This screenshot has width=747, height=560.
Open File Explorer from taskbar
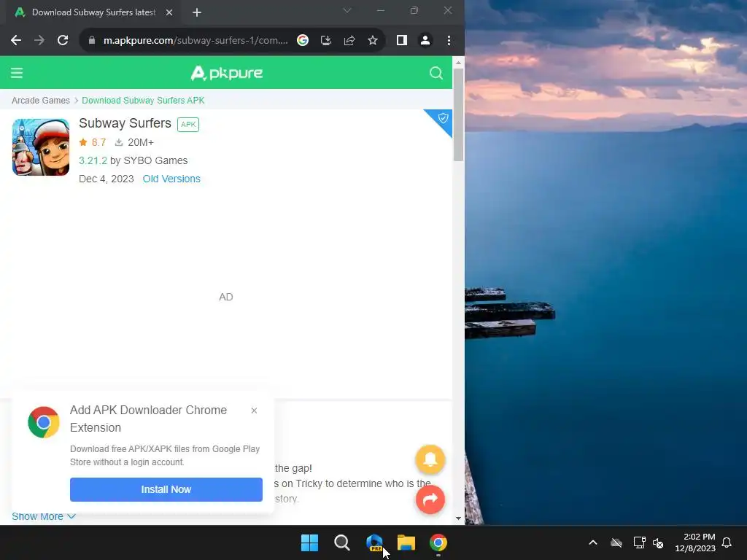pos(406,542)
